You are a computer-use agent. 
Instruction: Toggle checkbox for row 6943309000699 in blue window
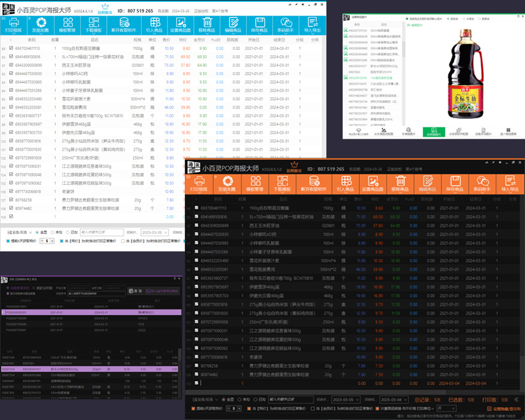pyautogui.click(x=11, y=65)
